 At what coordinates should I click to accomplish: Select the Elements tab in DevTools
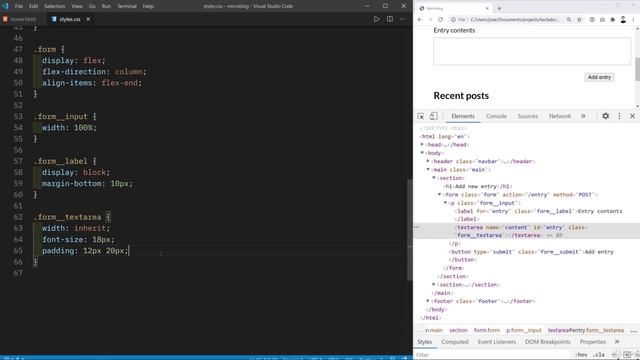coord(463,116)
